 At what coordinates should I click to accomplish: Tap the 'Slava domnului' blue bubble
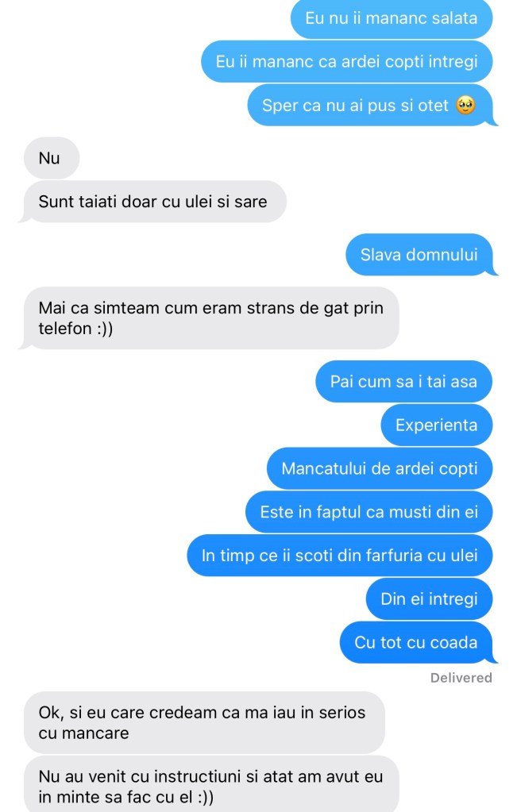(421, 254)
